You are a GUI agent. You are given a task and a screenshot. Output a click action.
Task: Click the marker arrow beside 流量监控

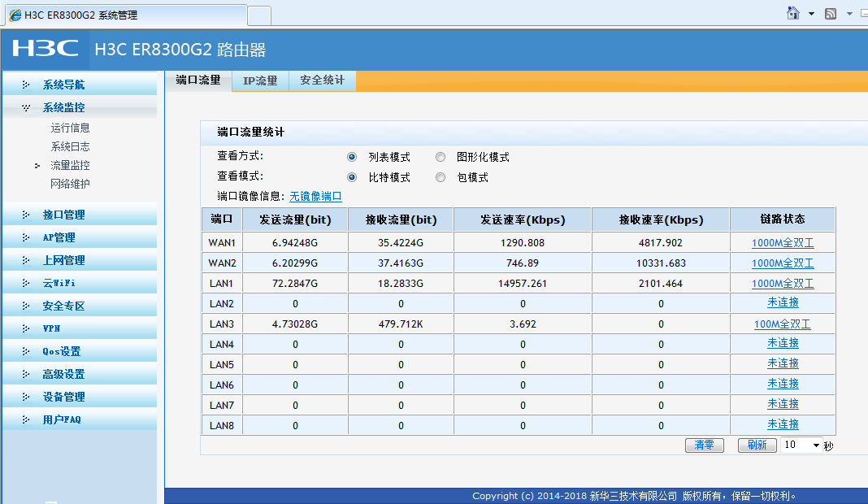(x=37, y=166)
